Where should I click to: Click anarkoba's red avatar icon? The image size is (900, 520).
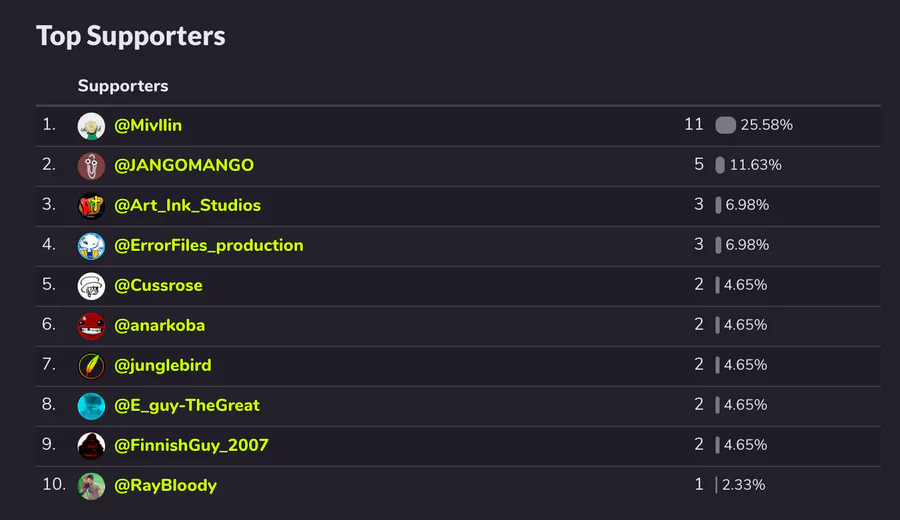[x=91, y=325]
